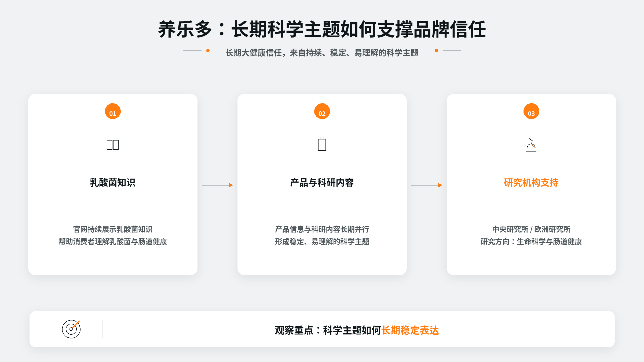Click the line 形成稳定、易理解的科学主题

[x=322, y=242]
